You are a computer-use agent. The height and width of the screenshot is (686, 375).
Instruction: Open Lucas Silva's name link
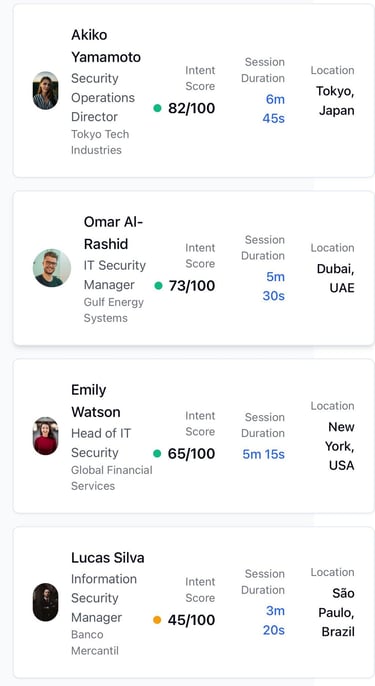[x=108, y=558]
